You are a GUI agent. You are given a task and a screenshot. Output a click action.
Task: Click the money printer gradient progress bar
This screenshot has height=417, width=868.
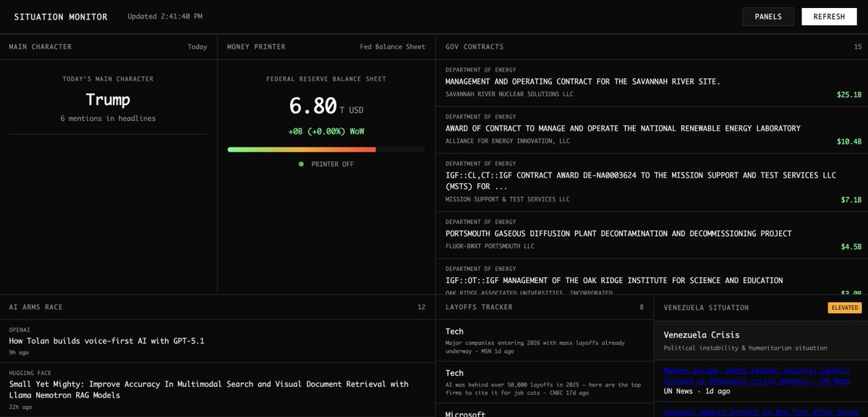[x=326, y=149]
